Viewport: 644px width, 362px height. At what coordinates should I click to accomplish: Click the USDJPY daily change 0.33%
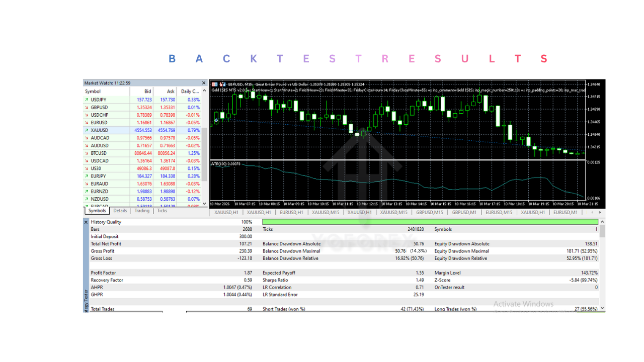[193, 100]
